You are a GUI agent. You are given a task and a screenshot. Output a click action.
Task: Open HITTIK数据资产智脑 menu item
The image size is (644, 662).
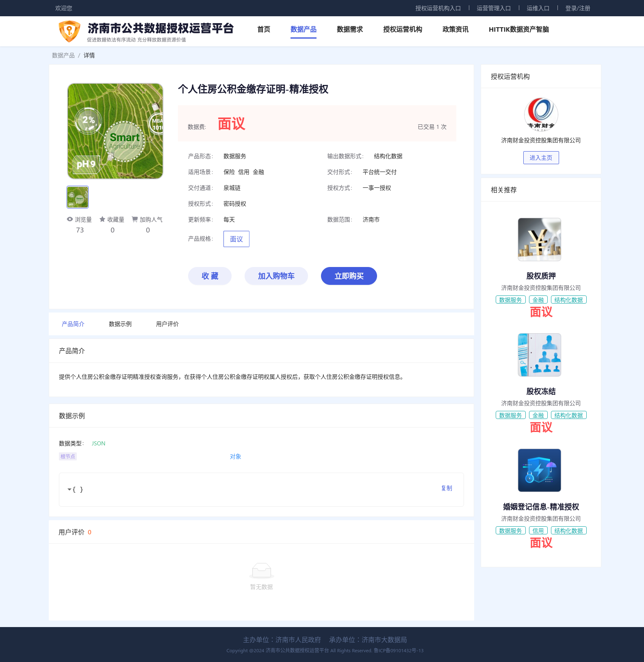point(519,29)
